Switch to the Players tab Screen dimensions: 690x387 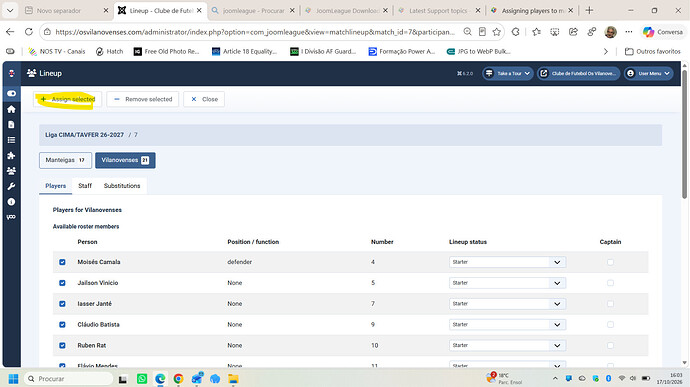point(55,186)
